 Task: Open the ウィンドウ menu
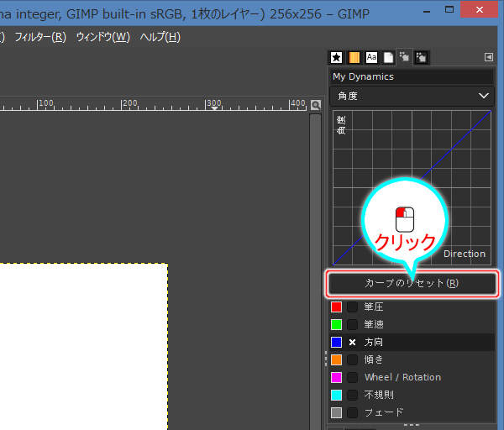point(102,37)
